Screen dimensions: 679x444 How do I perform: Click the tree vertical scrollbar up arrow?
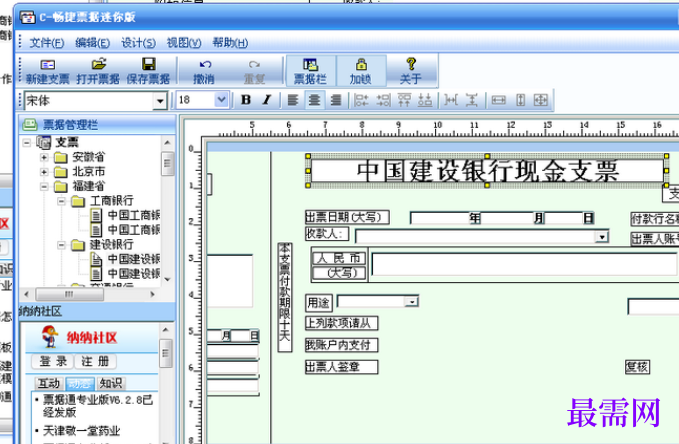[167, 143]
